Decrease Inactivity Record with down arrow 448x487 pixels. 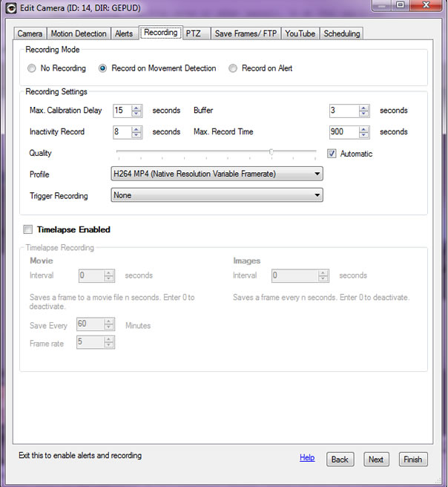(x=136, y=135)
